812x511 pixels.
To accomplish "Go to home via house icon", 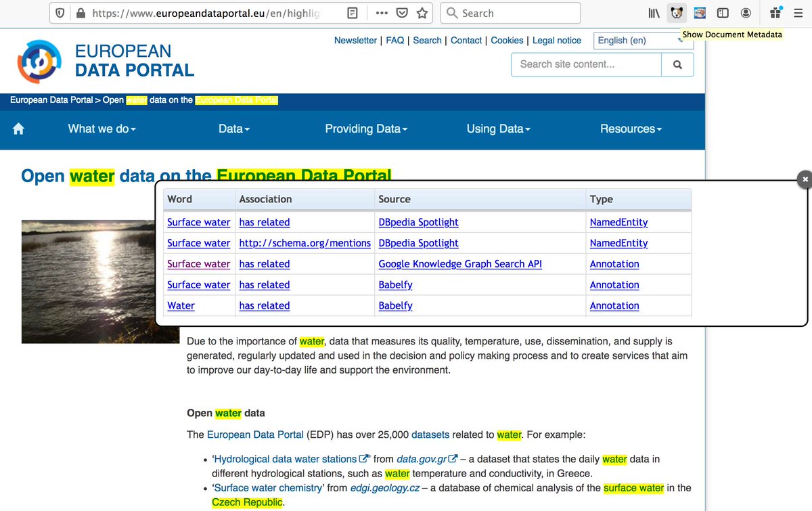I will (x=18, y=129).
